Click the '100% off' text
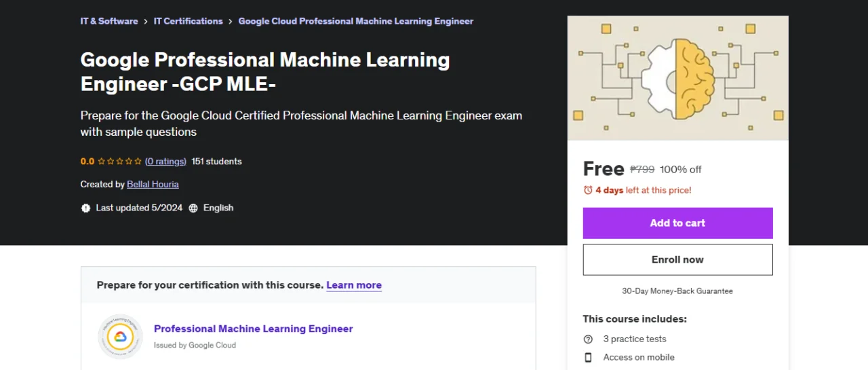The width and height of the screenshot is (868, 370). [x=681, y=169]
